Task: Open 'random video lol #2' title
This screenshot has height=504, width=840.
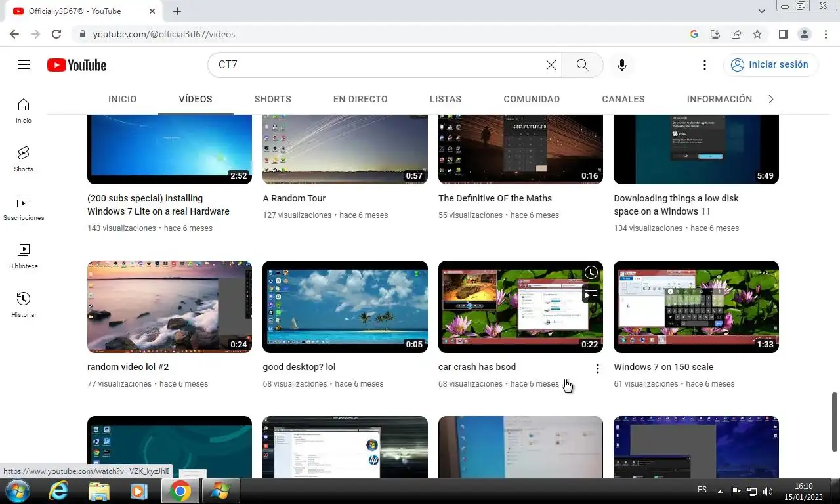Action: coord(128,367)
